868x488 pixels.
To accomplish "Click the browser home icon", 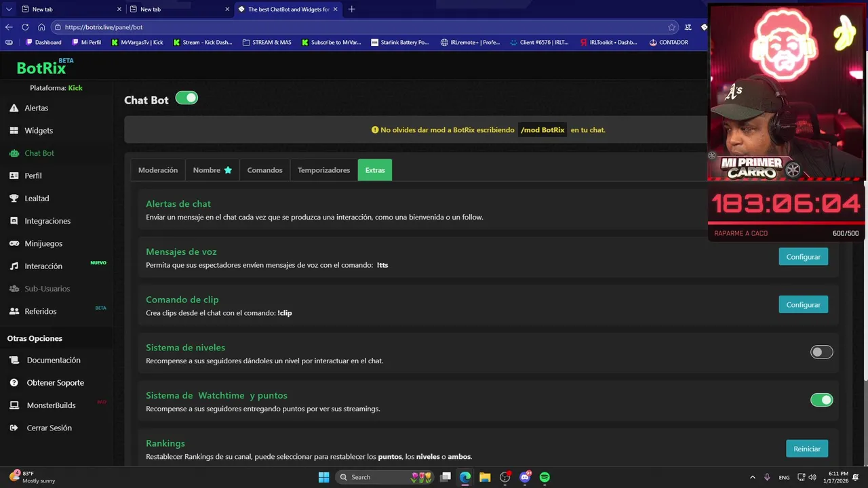I will [x=41, y=27].
